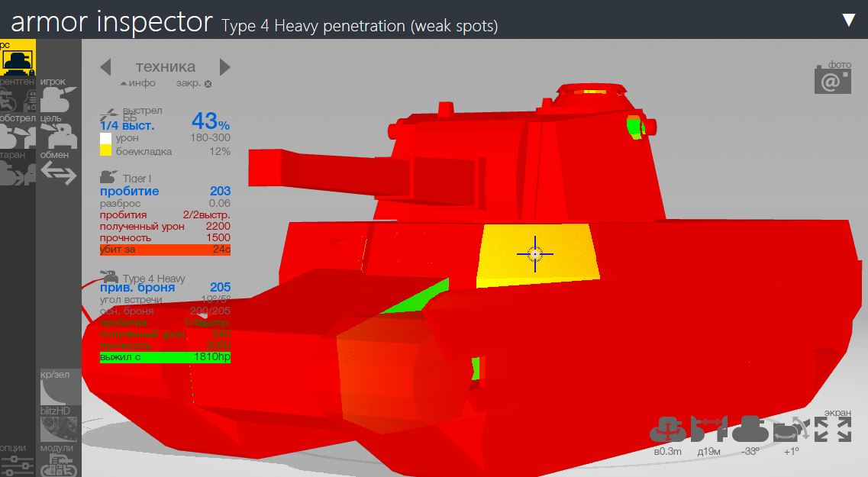Click the green выжил с result bar

[x=165, y=357]
